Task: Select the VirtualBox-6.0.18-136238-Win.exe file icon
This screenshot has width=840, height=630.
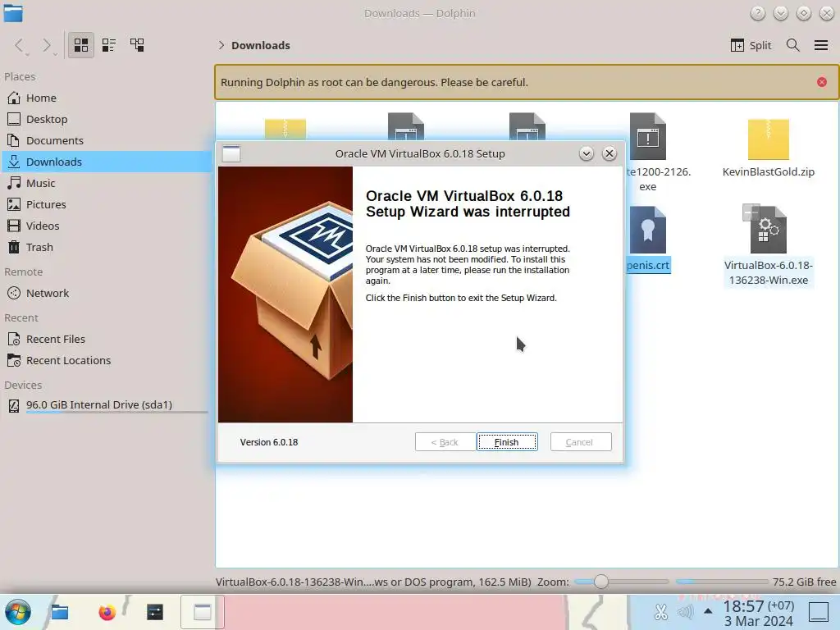Action: (768, 229)
